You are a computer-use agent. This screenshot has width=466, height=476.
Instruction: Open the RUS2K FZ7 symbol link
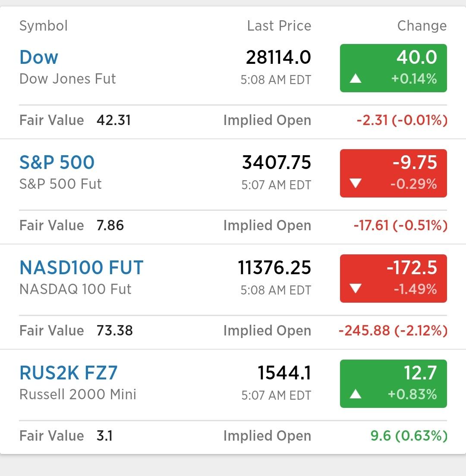point(69,373)
